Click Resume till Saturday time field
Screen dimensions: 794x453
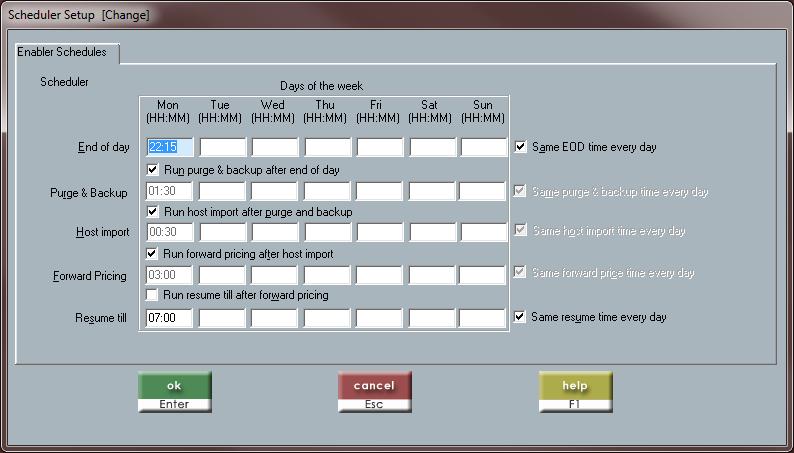[431, 318]
